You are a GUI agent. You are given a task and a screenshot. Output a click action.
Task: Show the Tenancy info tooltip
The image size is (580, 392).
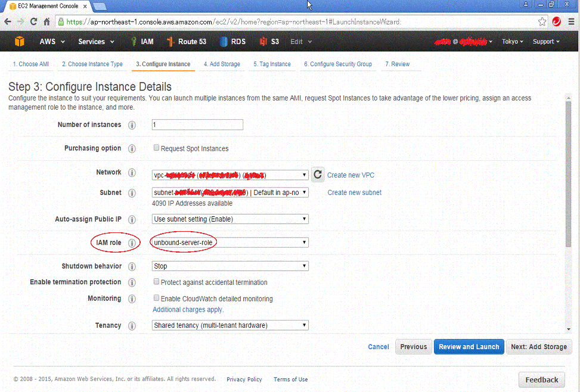[x=131, y=325]
